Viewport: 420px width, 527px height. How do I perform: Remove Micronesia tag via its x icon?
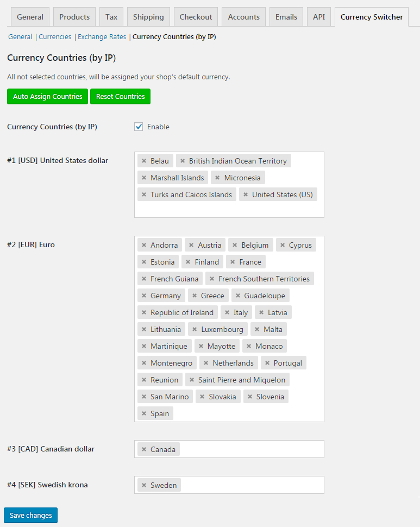click(217, 178)
